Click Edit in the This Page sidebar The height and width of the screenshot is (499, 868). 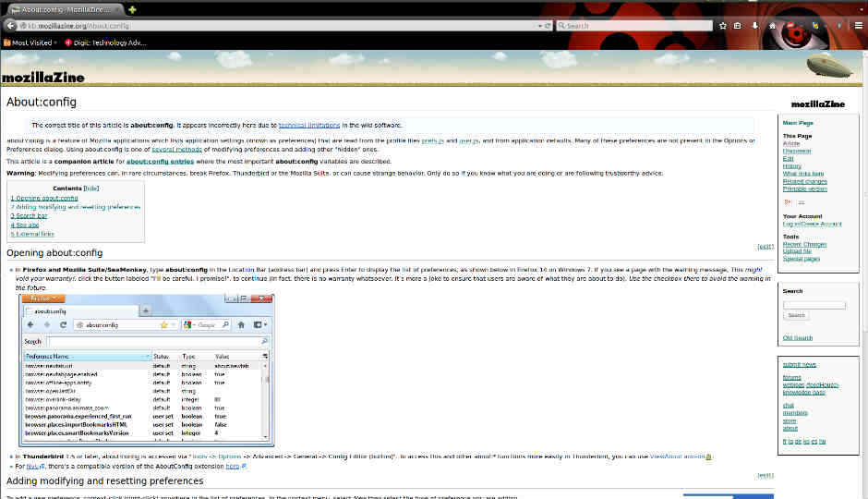click(x=788, y=158)
